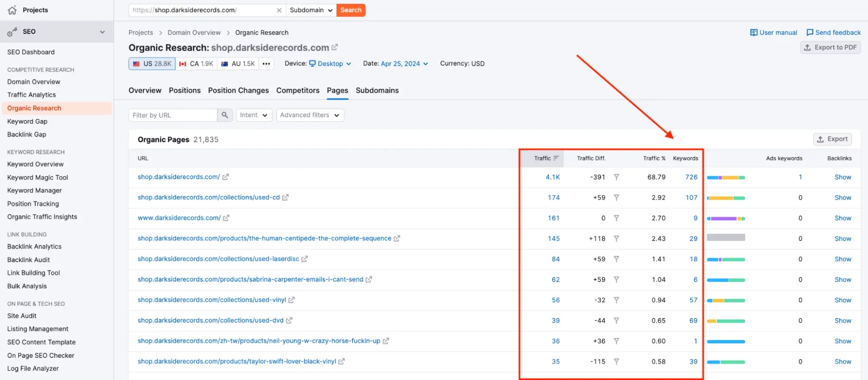Image resolution: width=868 pixels, height=380 pixels.
Task: Open the Device Desktop dropdown
Action: 330,64
